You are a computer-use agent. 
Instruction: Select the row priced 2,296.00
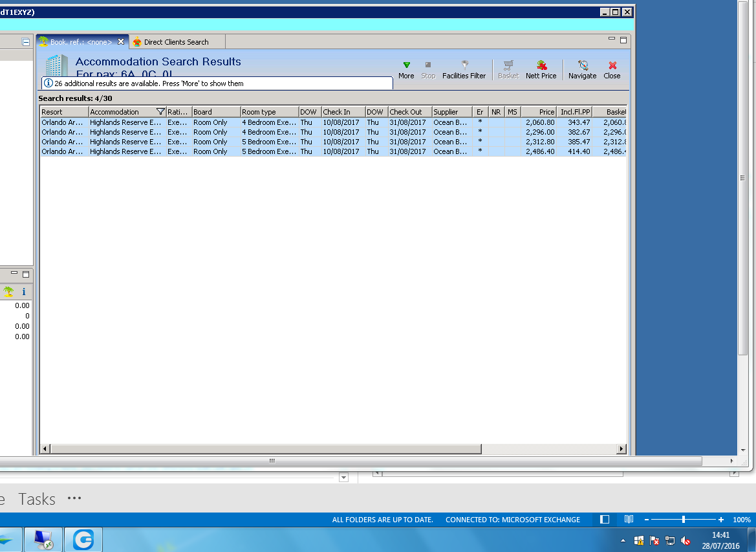coord(333,132)
